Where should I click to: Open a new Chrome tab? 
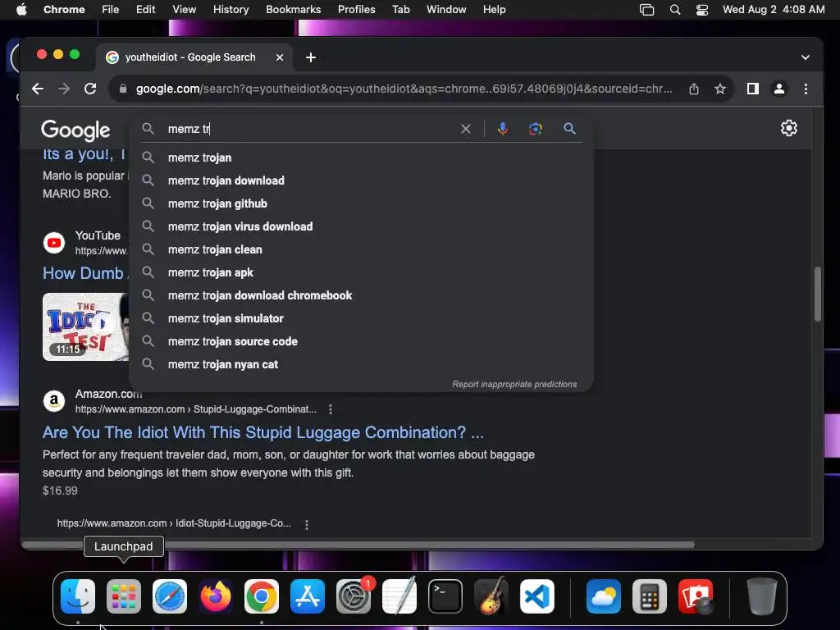click(x=311, y=57)
